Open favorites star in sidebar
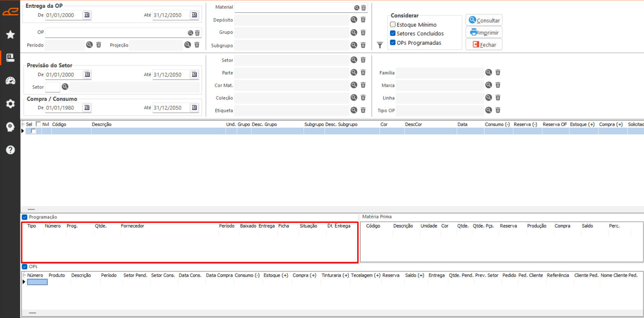Viewport: 644px width, 318px height. point(10,35)
